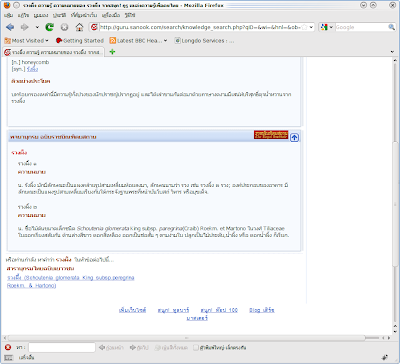Open a new tab with the green plus
The height and width of the screenshot is (364, 400).
(x=112, y=52)
